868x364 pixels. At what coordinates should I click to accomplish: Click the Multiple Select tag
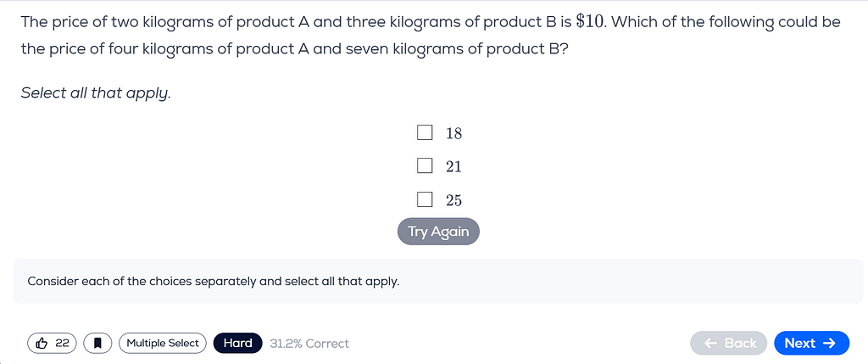[162, 343]
